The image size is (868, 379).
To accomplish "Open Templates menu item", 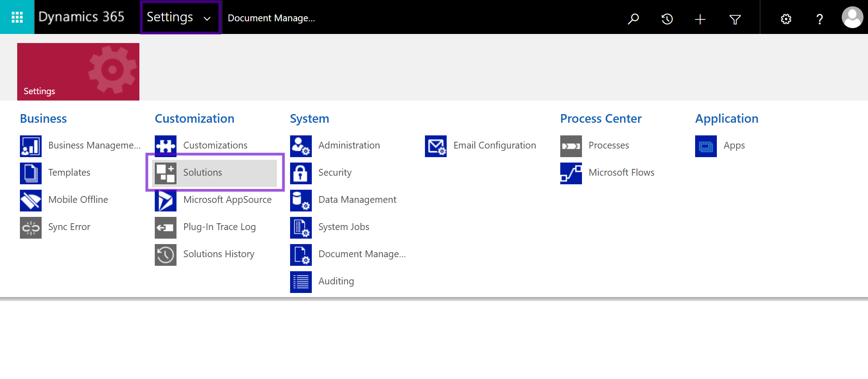I will point(69,173).
